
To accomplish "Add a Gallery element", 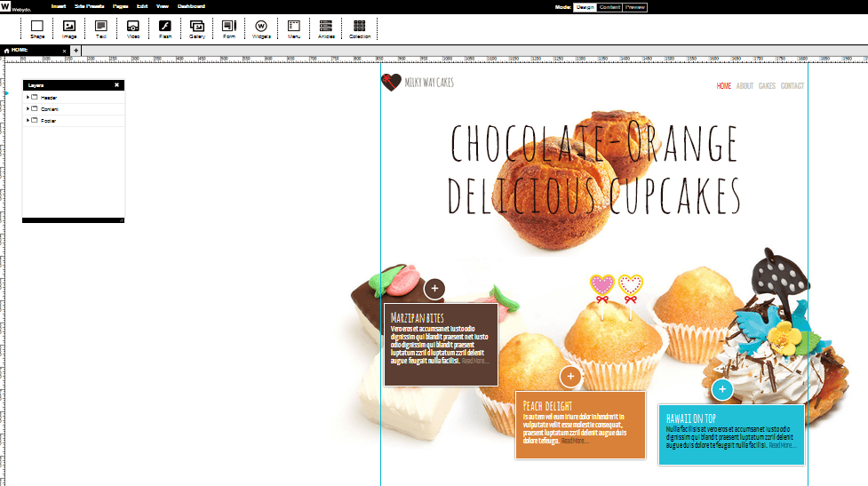I will coord(196,28).
